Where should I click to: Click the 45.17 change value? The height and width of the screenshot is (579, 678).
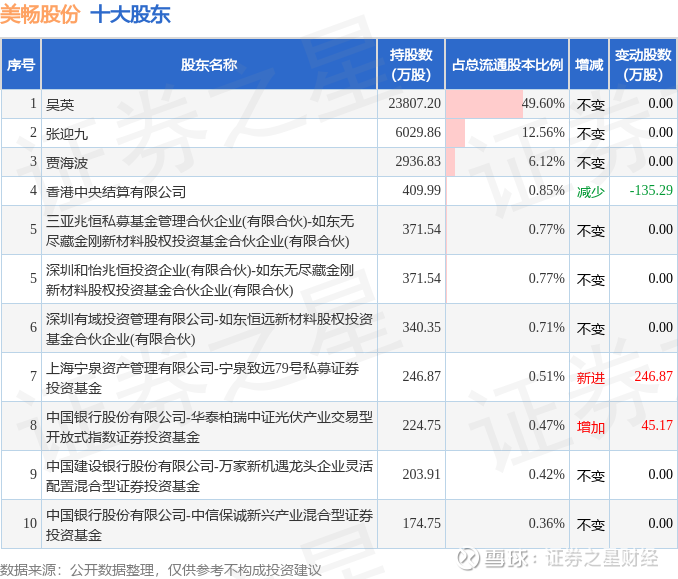[x=657, y=425]
